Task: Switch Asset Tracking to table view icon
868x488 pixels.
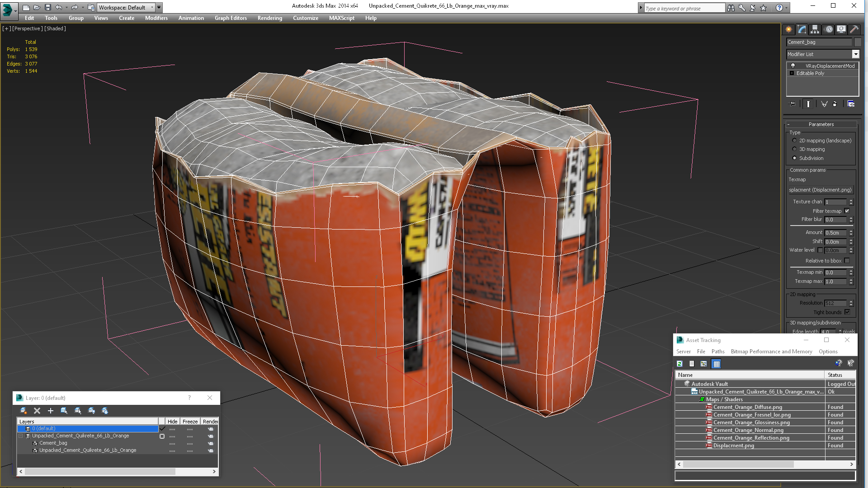Action: click(x=717, y=364)
